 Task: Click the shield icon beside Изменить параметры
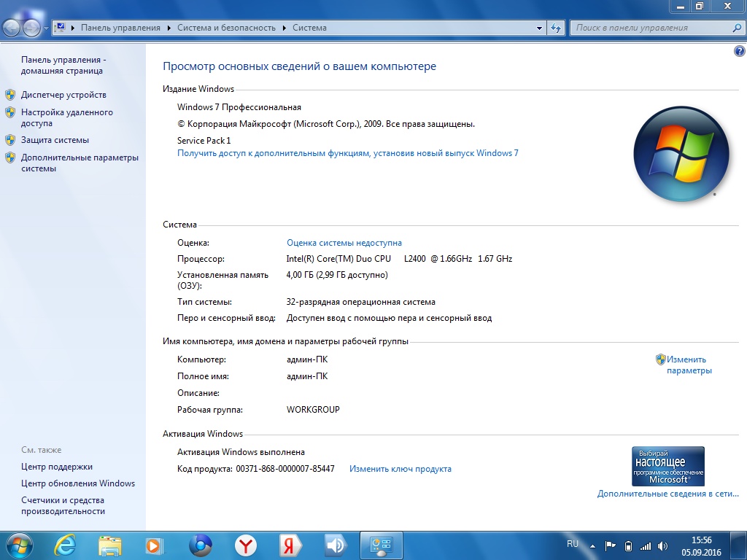click(x=661, y=359)
